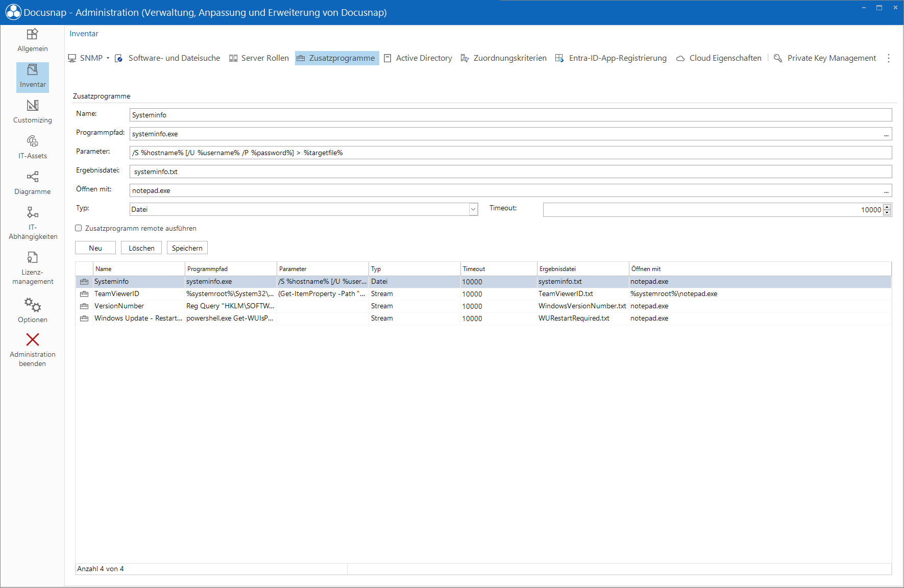This screenshot has height=588, width=904.
Task: Click the Windows Update row briefcase icon
Action: click(x=84, y=318)
